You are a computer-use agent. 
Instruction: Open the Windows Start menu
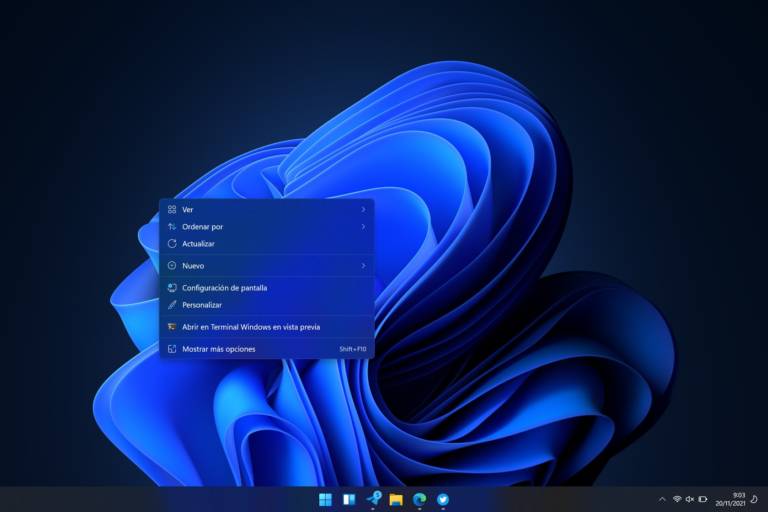[x=325, y=499]
